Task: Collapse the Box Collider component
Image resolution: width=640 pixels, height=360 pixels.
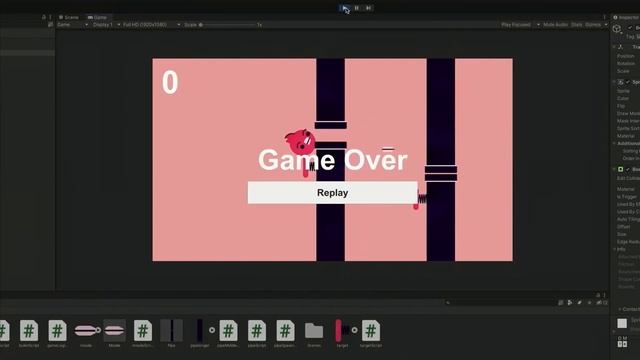Action: click(614, 169)
